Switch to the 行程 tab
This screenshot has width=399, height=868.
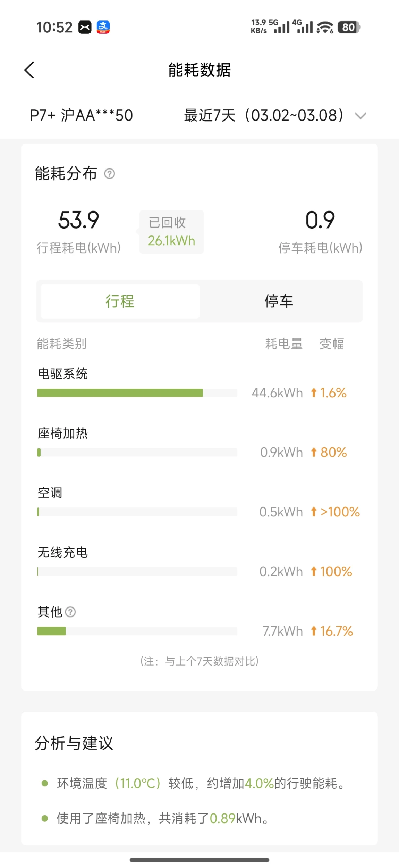(120, 301)
